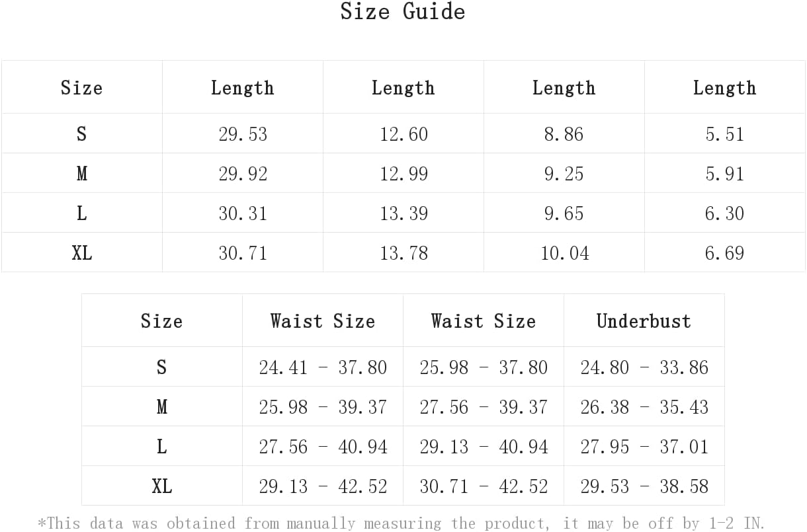The image size is (807, 532).
Task: Select the 29.53 length cell for size S
Action: [243, 134]
